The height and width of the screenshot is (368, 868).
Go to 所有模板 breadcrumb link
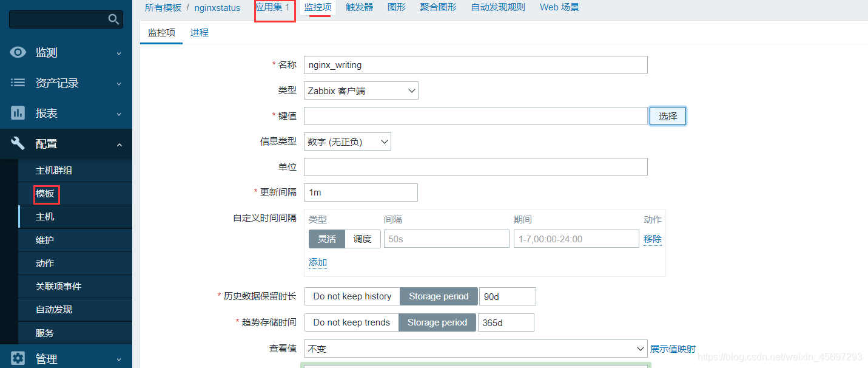coord(163,7)
